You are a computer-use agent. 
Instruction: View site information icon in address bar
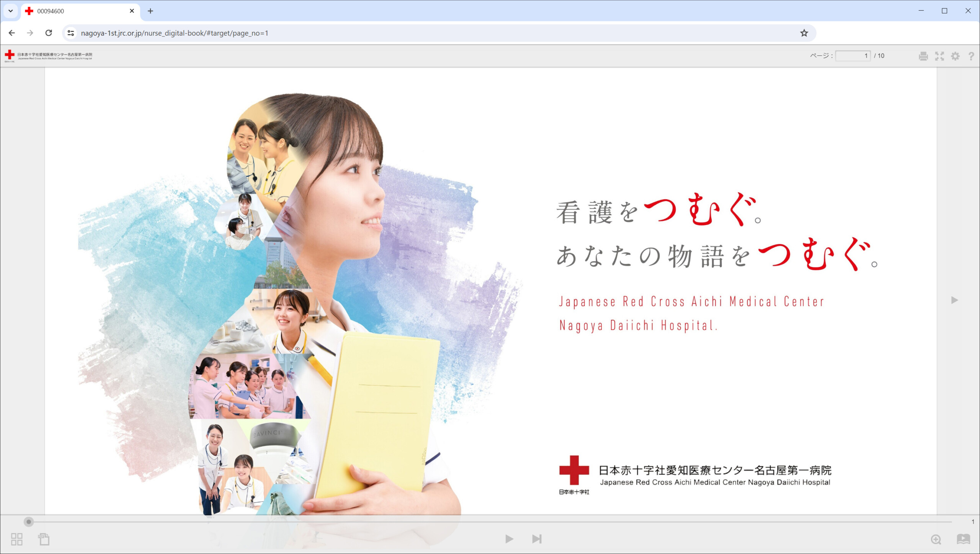click(x=71, y=33)
